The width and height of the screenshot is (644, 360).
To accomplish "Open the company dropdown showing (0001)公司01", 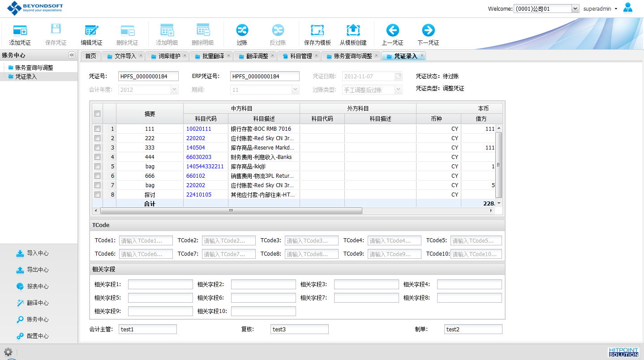I will (x=575, y=9).
